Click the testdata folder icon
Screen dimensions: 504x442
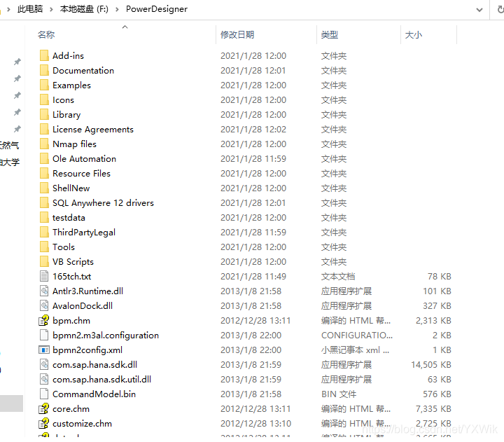coord(44,217)
